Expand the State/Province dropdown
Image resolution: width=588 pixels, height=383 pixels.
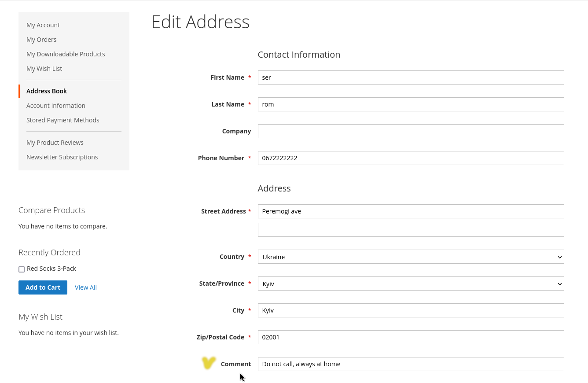tap(410, 284)
